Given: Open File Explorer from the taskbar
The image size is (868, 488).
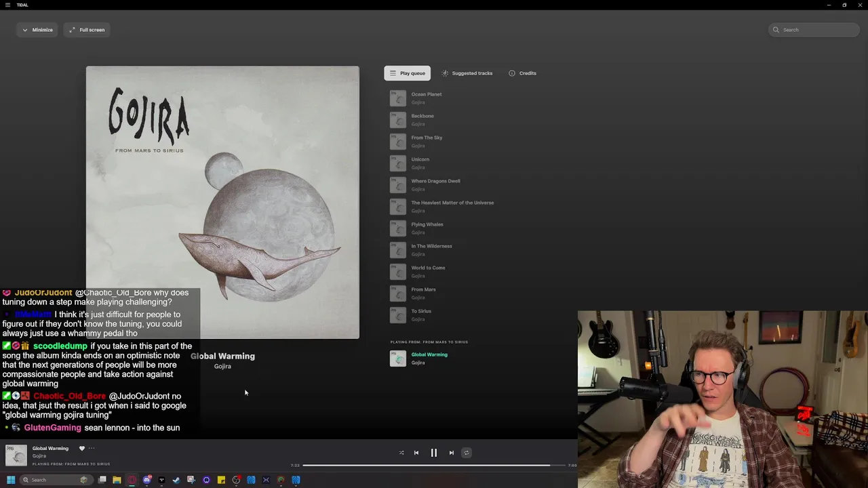Looking at the screenshot, I should coord(117,480).
